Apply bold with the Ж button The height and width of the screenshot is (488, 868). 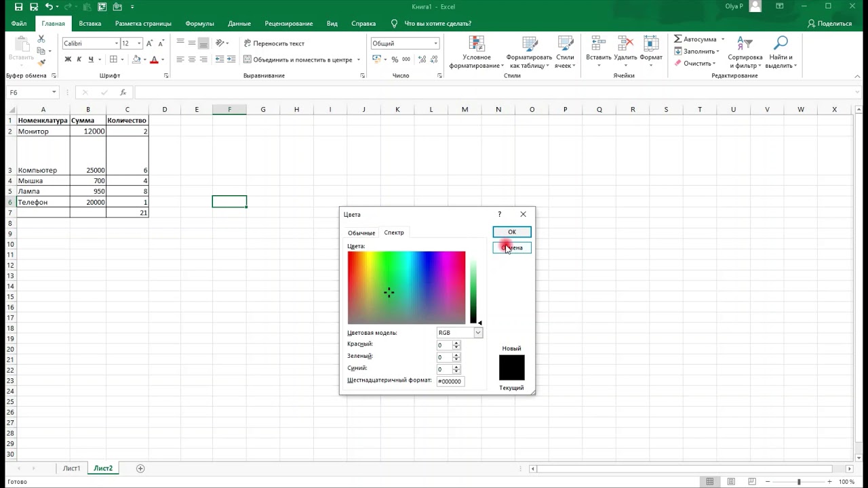point(68,60)
